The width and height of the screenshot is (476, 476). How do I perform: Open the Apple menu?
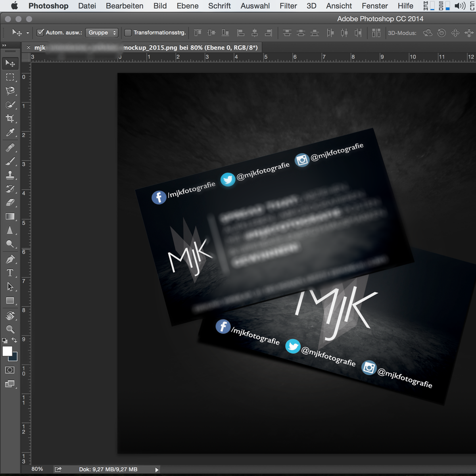(x=15, y=6)
